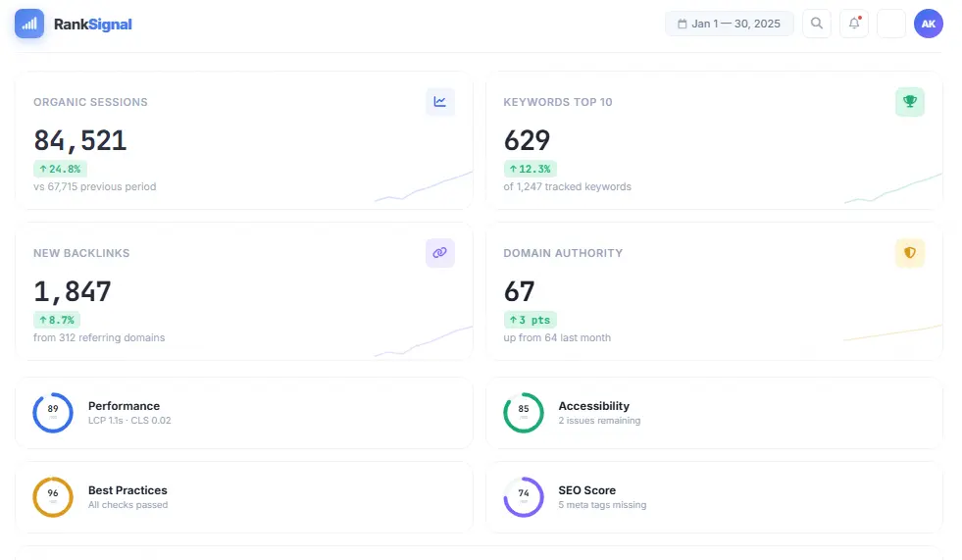Click the DOMAIN AUTHORITY heading

pos(563,253)
